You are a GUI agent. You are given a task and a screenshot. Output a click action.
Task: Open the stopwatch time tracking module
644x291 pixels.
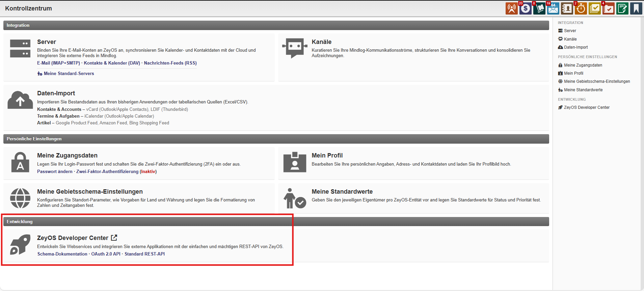tap(581, 8)
